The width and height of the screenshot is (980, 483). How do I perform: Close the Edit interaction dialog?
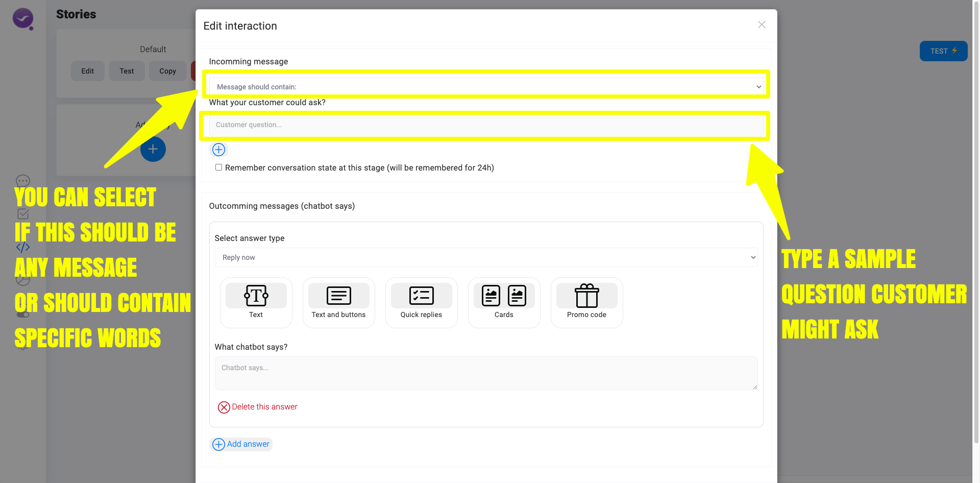[762, 25]
